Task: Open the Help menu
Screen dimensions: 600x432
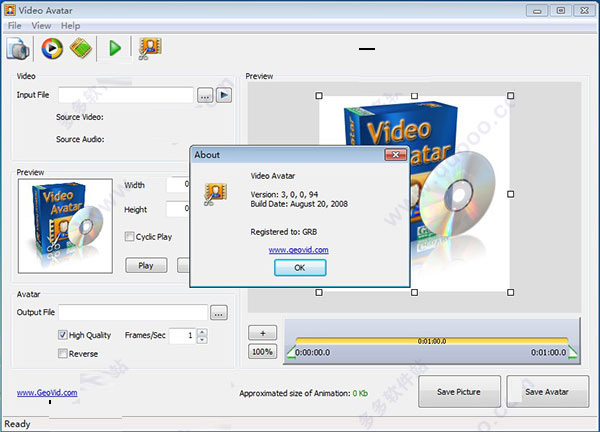Action: [70, 26]
